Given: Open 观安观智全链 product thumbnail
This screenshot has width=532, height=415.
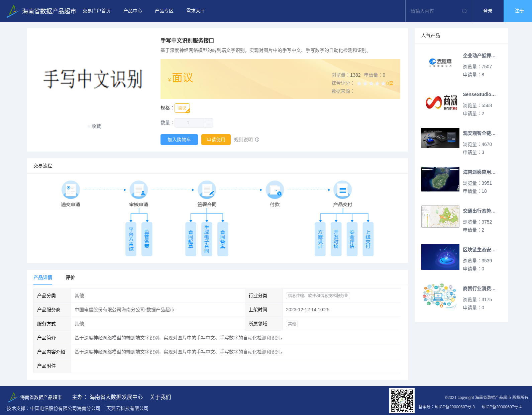Looking at the screenshot, I should [440, 138].
